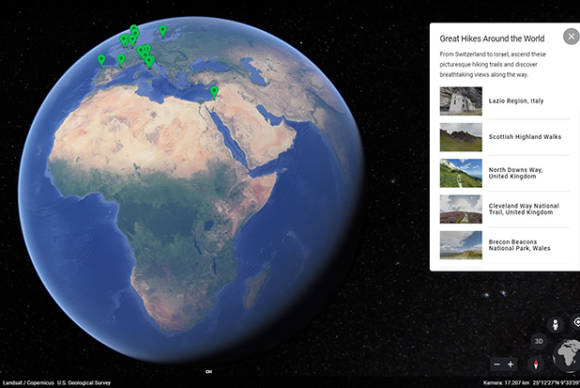Image resolution: width=580 pixels, height=388 pixels.
Task: Close the Great Hikes panel
Action: (x=571, y=37)
